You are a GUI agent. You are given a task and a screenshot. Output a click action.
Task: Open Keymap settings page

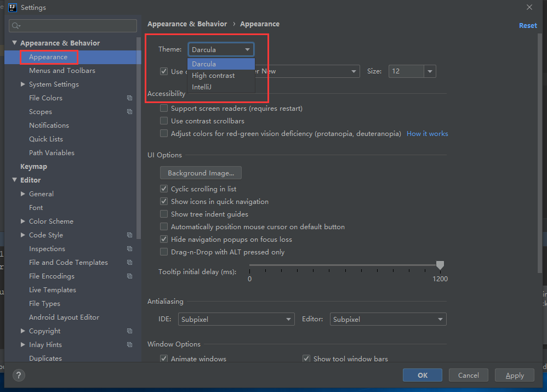[33, 167]
